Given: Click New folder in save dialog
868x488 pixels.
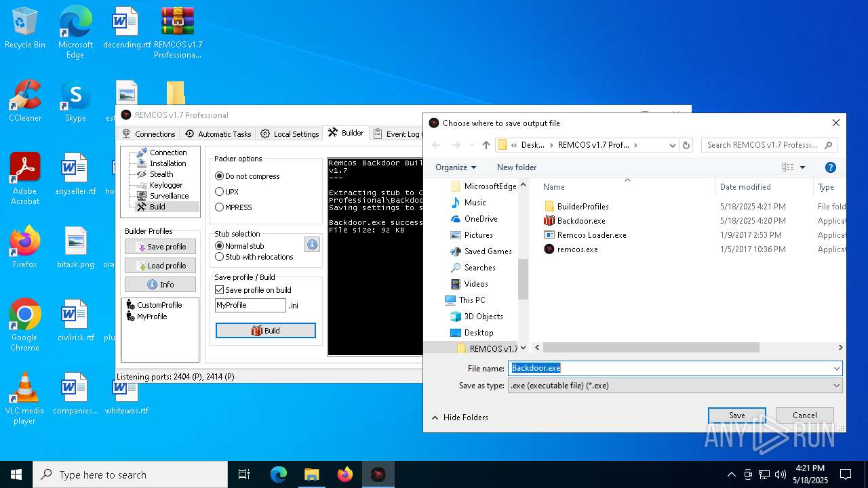Looking at the screenshot, I should tap(517, 167).
